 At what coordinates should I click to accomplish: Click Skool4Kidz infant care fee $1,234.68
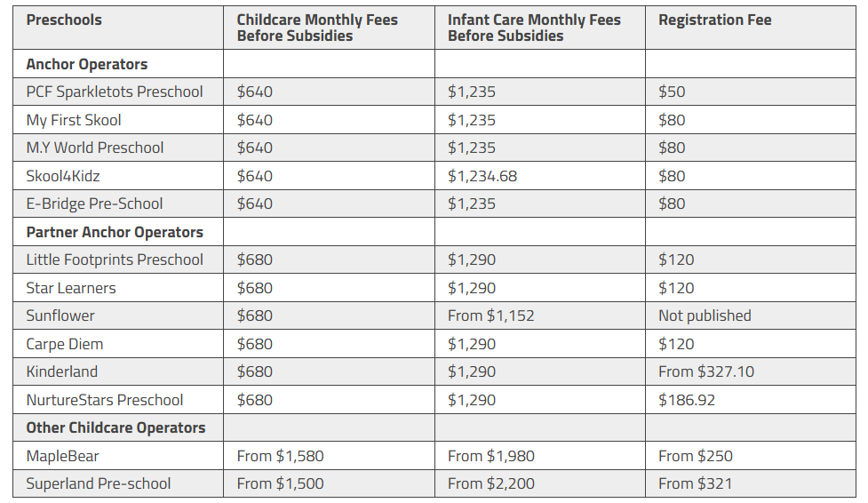(482, 176)
